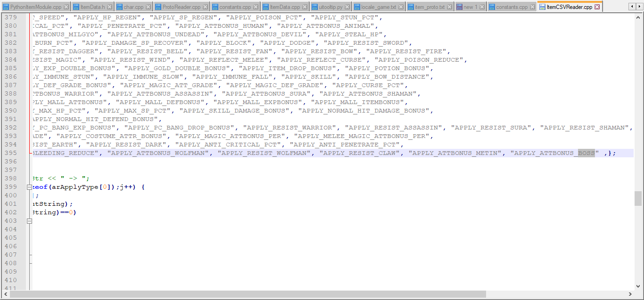The width and height of the screenshot is (644, 300).
Task: Close the item_proto.txt tab
Action: coord(449,8)
